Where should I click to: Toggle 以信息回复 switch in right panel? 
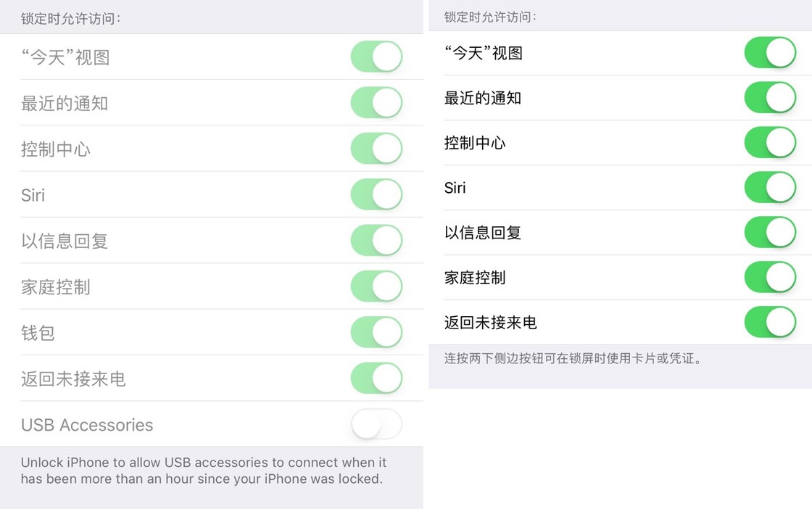point(770,233)
